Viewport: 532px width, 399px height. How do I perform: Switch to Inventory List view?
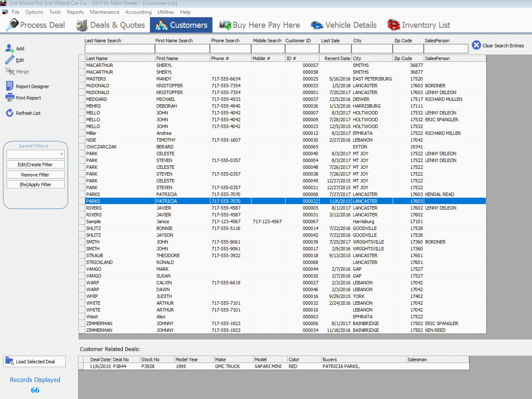coord(418,25)
